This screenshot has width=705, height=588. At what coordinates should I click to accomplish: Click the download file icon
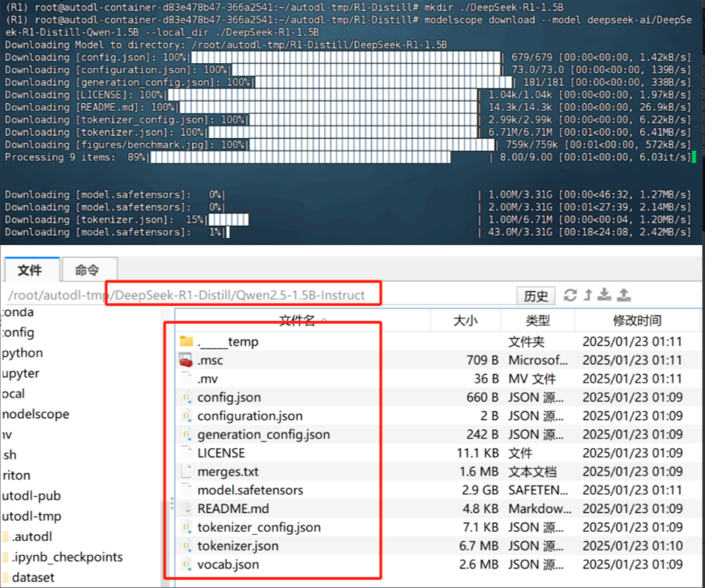604,295
